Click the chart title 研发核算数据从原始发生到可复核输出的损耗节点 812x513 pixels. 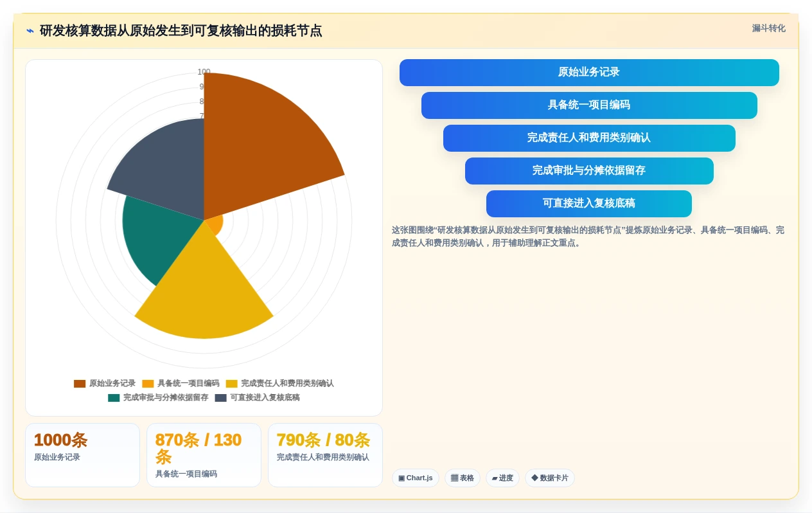pos(181,31)
